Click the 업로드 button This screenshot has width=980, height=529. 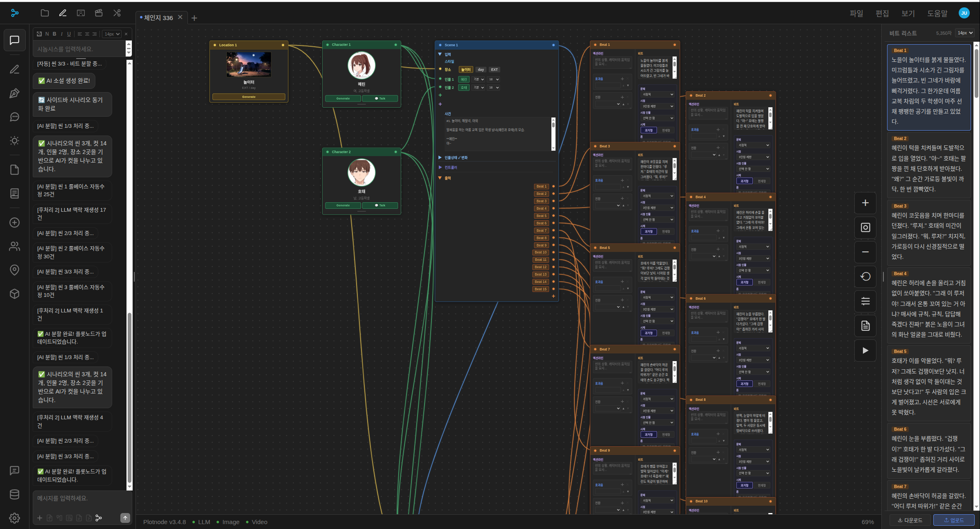point(954,520)
